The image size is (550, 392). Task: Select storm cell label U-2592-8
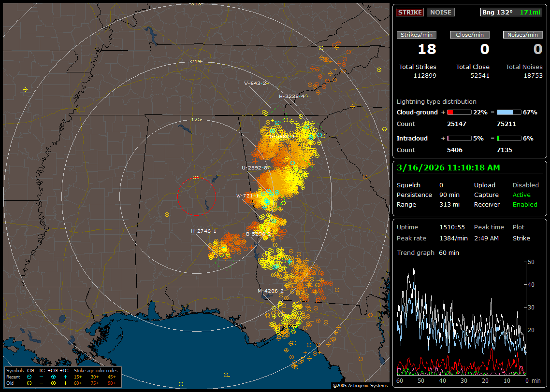point(254,168)
